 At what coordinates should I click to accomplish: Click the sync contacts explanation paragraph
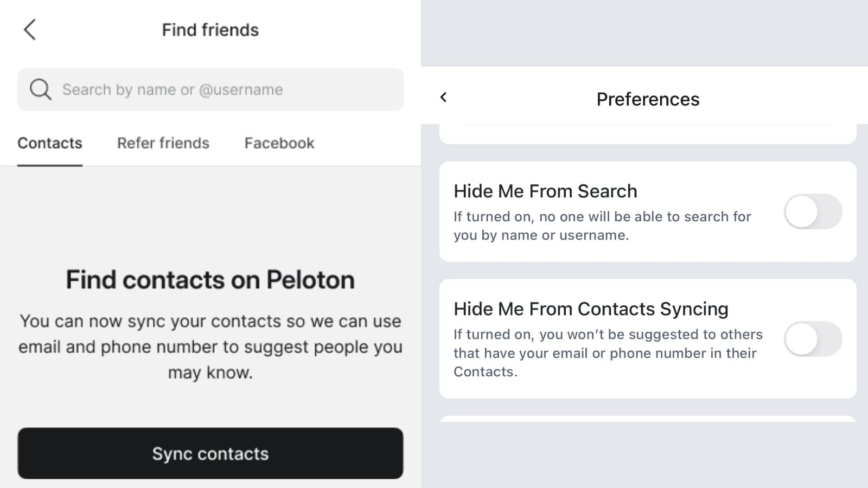210,346
